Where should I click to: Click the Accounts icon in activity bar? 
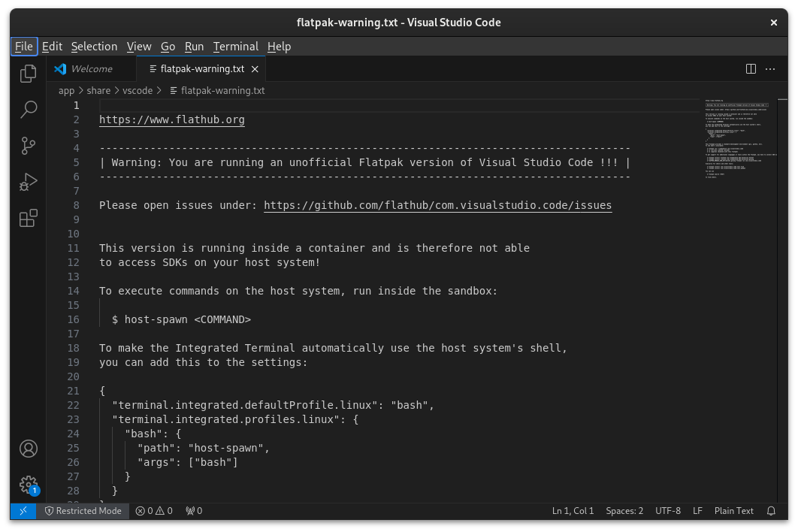point(28,448)
